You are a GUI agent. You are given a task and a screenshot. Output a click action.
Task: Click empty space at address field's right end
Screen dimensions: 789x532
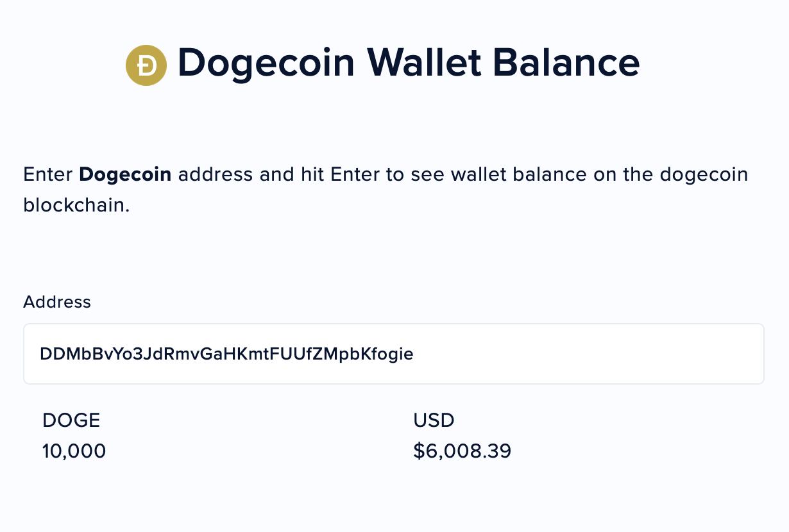pos(706,354)
